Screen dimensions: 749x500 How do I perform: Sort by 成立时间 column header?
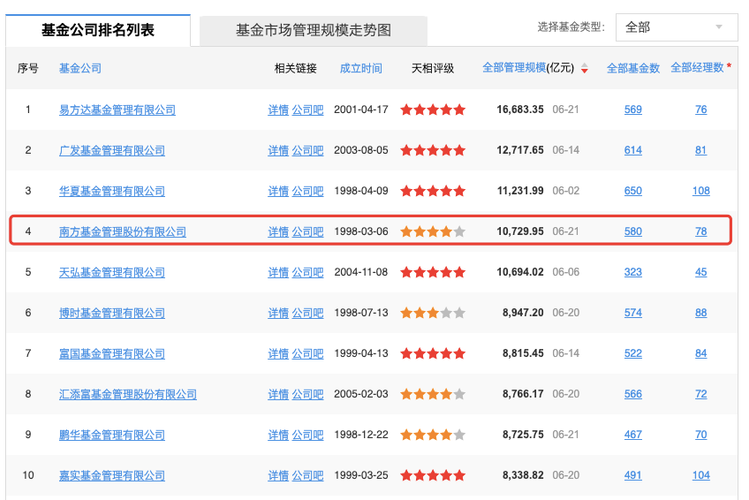coord(361,68)
